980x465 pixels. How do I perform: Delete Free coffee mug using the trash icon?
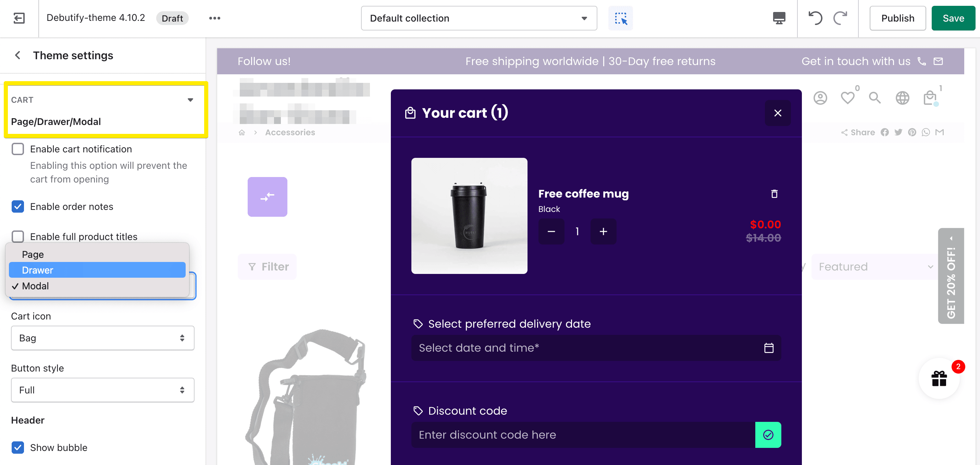point(774,194)
